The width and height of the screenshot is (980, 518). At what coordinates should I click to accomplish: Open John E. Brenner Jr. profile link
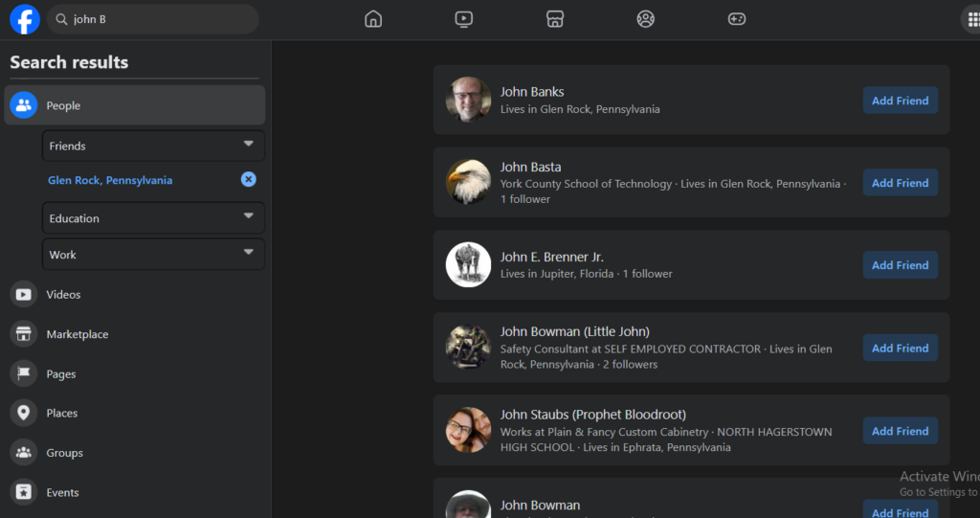click(552, 257)
